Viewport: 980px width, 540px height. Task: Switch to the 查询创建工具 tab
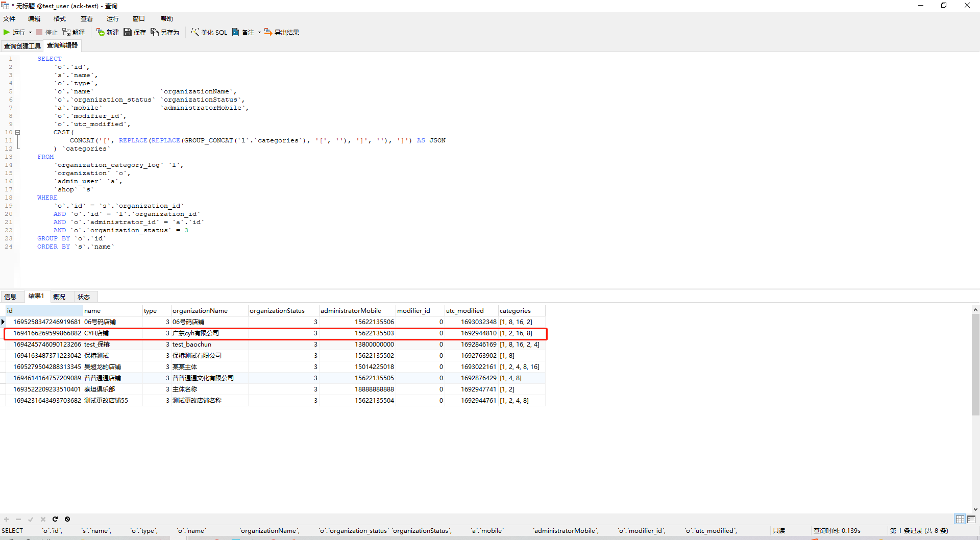tap(22, 46)
